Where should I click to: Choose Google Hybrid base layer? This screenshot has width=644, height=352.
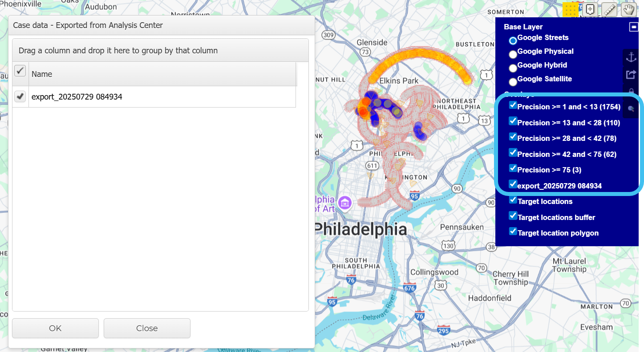pos(513,68)
